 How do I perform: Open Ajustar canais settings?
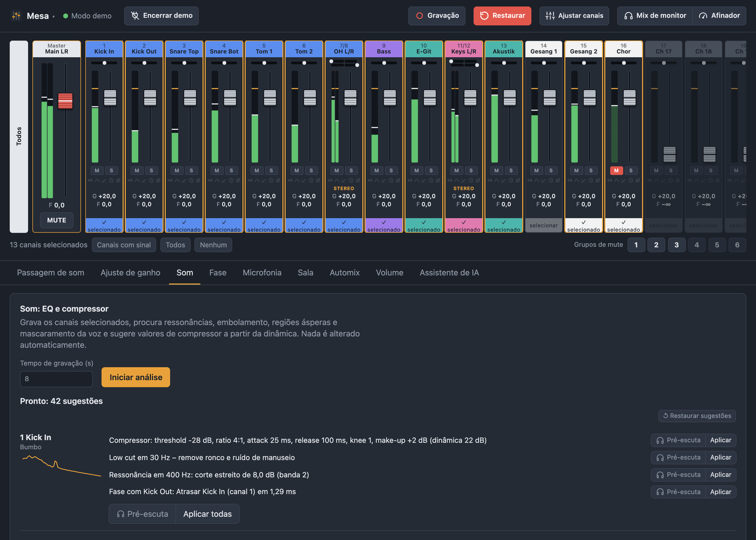click(574, 16)
